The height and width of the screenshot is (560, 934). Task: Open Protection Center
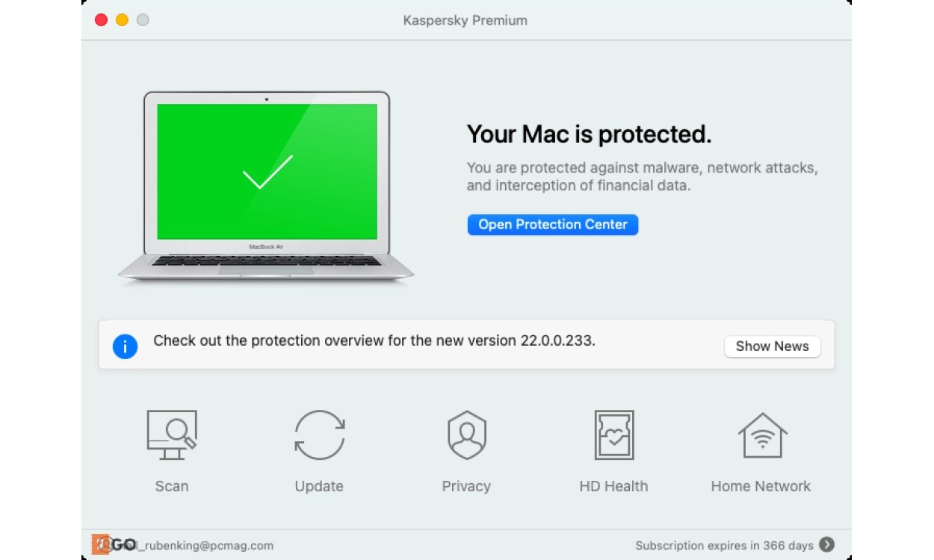pos(552,225)
